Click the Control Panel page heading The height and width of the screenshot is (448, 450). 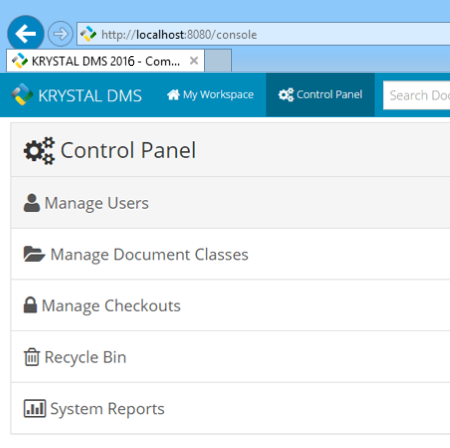tap(128, 150)
